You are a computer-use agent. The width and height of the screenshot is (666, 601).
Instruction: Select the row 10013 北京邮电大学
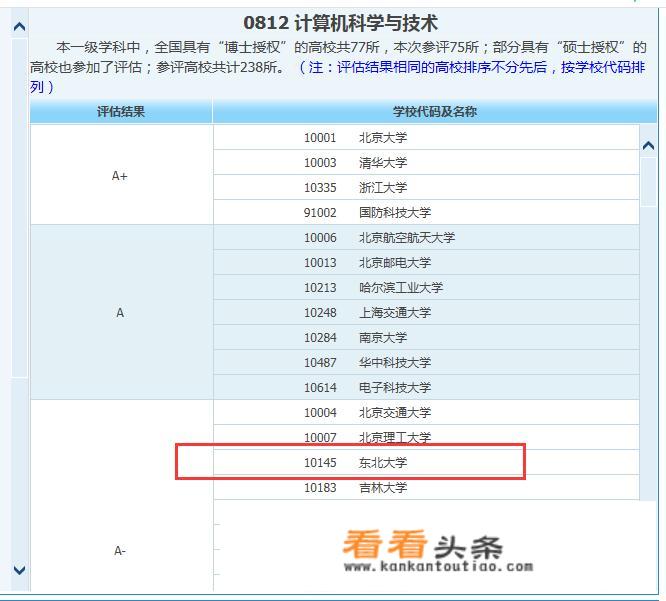click(426, 262)
